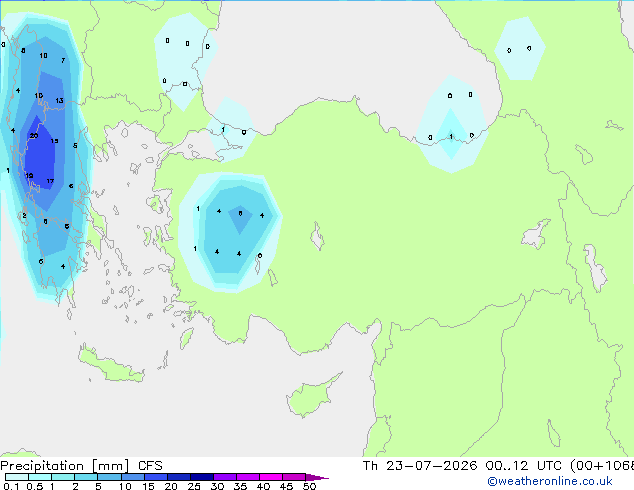Click the 0.1–0.5 mm legend color box

pos(17,477)
